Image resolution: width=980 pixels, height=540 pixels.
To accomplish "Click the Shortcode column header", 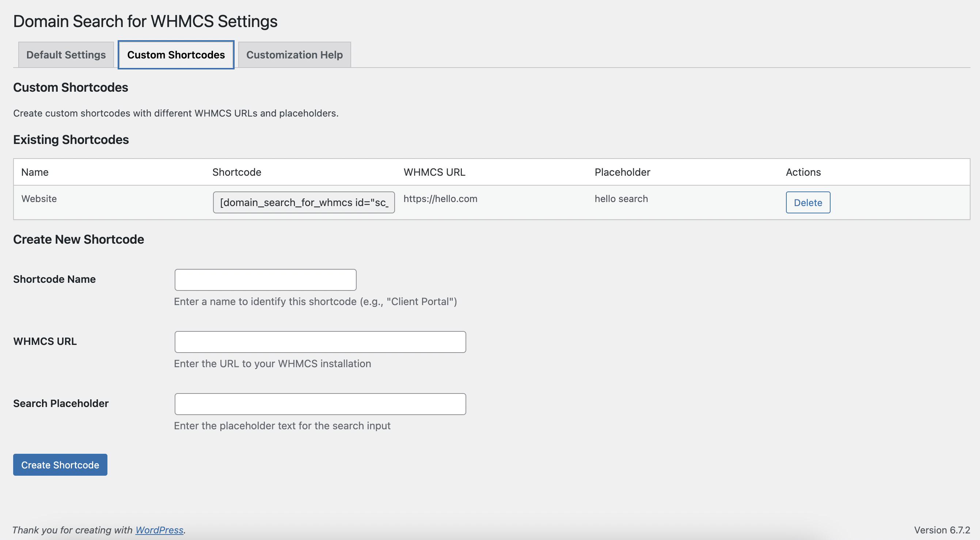I will pos(237,172).
